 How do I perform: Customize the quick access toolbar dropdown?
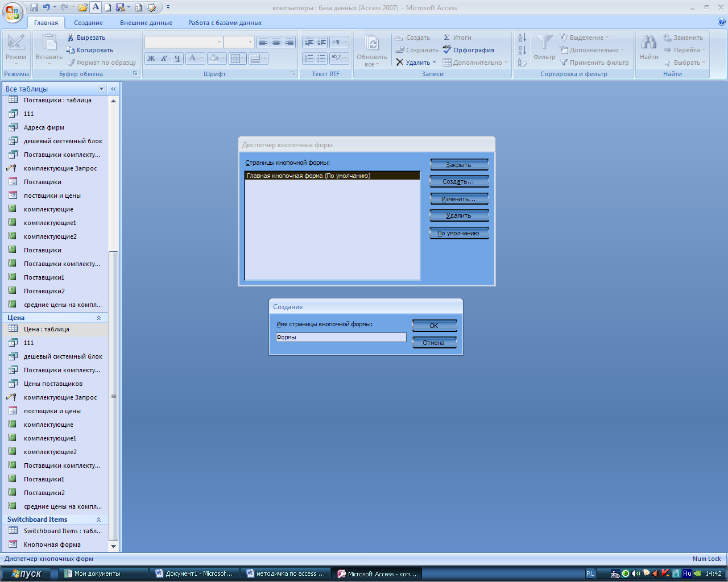pos(168,7)
